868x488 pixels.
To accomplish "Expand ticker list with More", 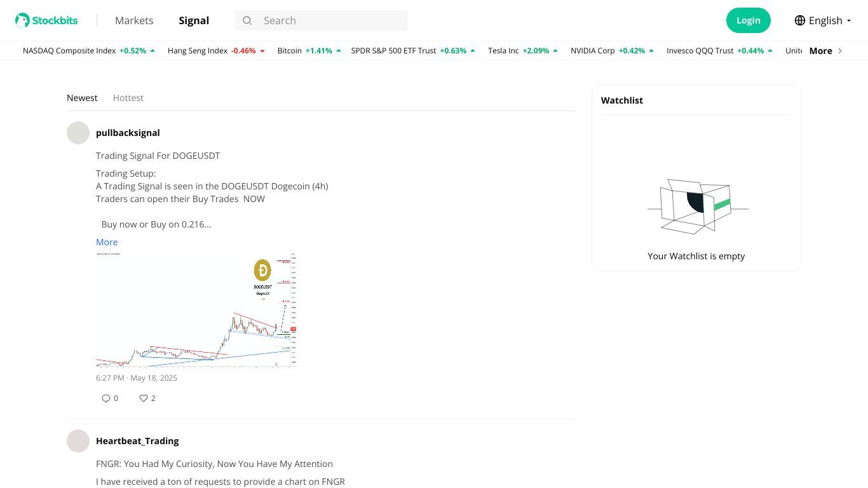I will (x=820, y=51).
